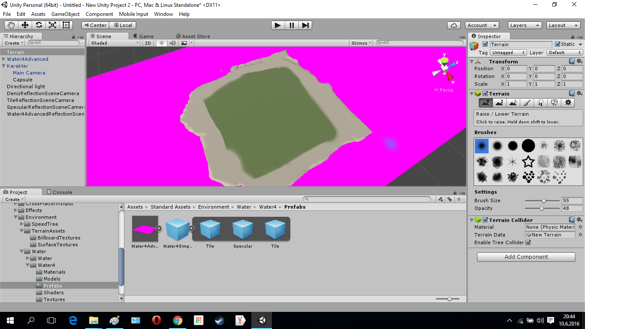Open Unity cloud services via cloud icon
The image size is (644, 329).
coord(453,25)
